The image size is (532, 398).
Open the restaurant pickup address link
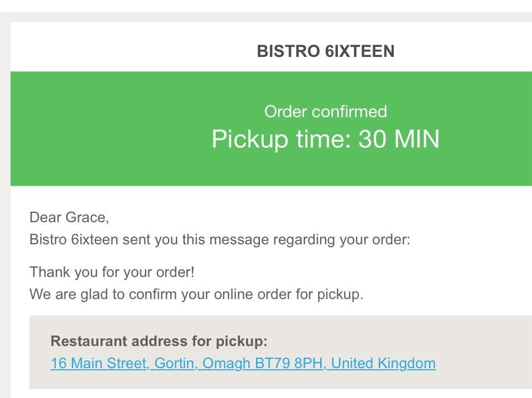243,364
